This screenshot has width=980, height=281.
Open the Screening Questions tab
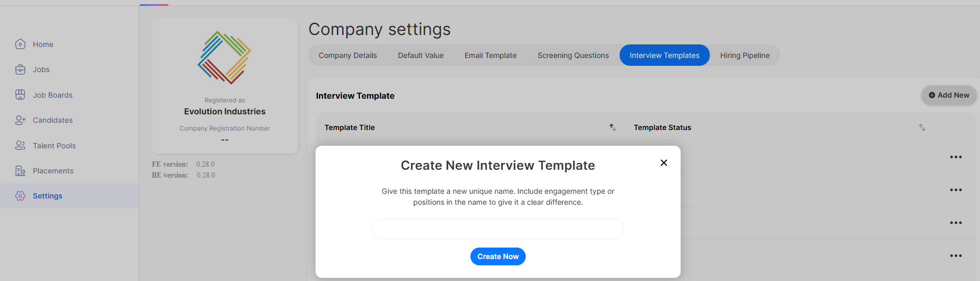pos(573,55)
